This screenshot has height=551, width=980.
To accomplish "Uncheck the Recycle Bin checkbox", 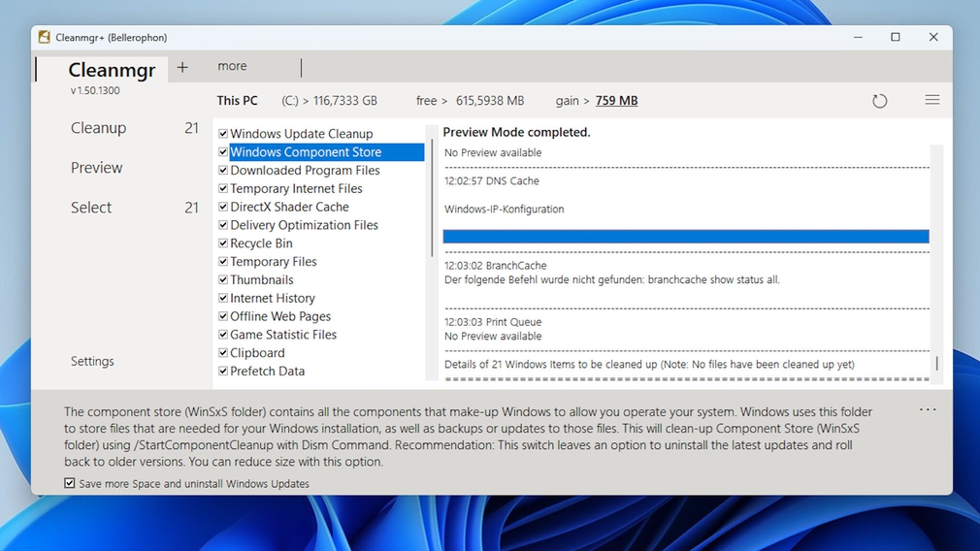I will coord(223,243).
